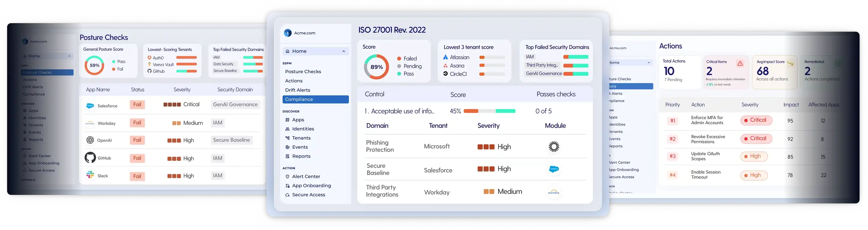Open Drift Alerts in the center sidebar
The image size is (868, 230).
coord(297,90)
